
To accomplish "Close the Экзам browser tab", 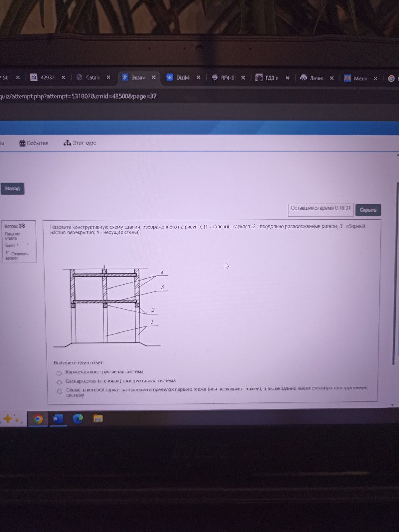I will (x=153, y=77).
